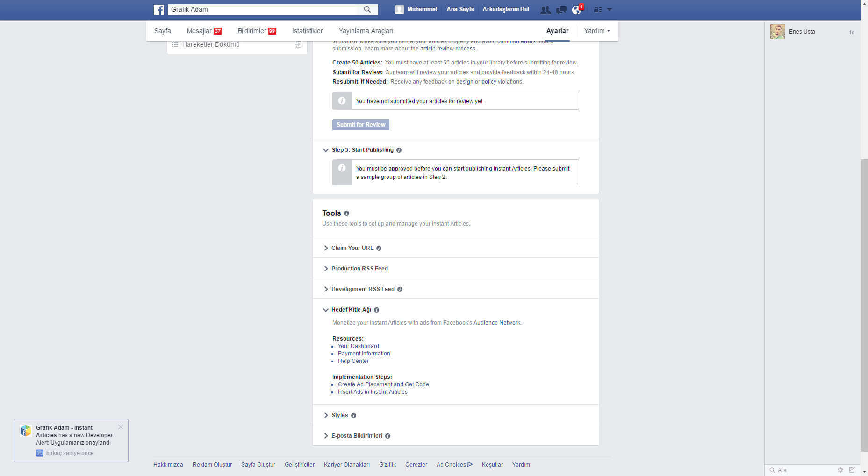Open the Bildirimler tab
This screenshot has width=868, height=476.
tap(257, 31)
